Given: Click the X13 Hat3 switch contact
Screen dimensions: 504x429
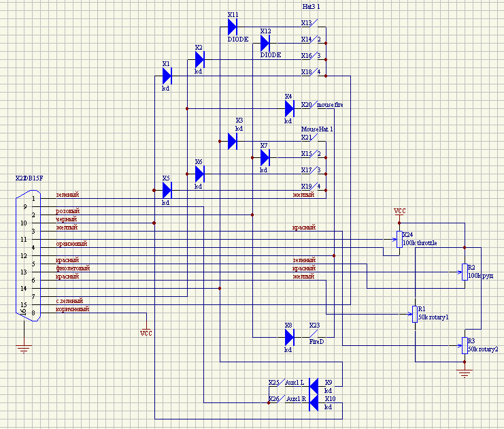Looking at the screenshot, I should pyautogui.click(x=314, y=23).
